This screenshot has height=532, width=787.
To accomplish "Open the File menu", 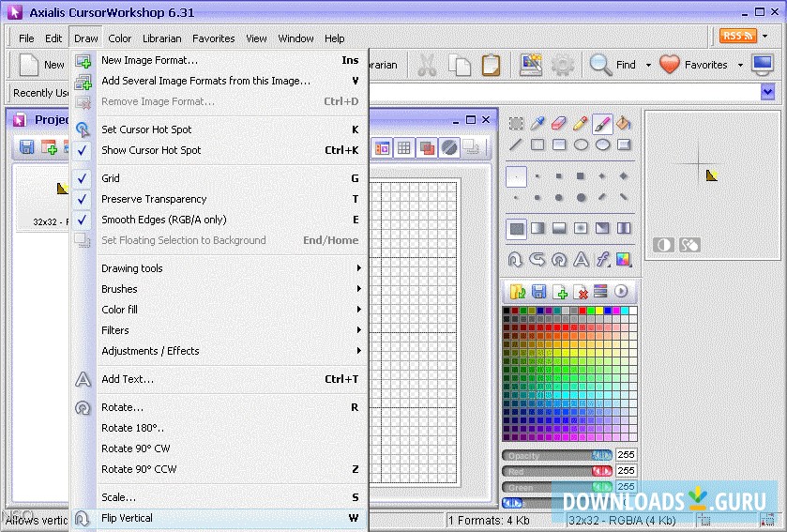I will click(26, 38).
